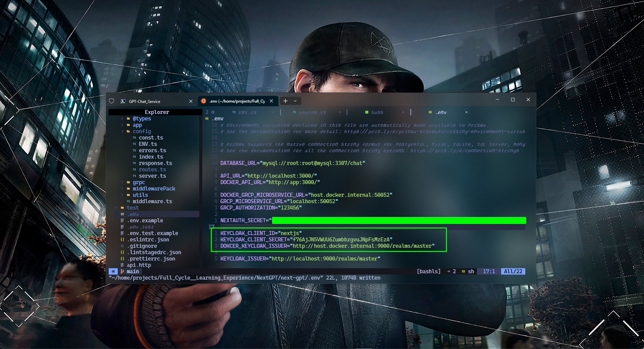Click the git branch main in the statusline
The image size is (644, 349).
point(130,272)
